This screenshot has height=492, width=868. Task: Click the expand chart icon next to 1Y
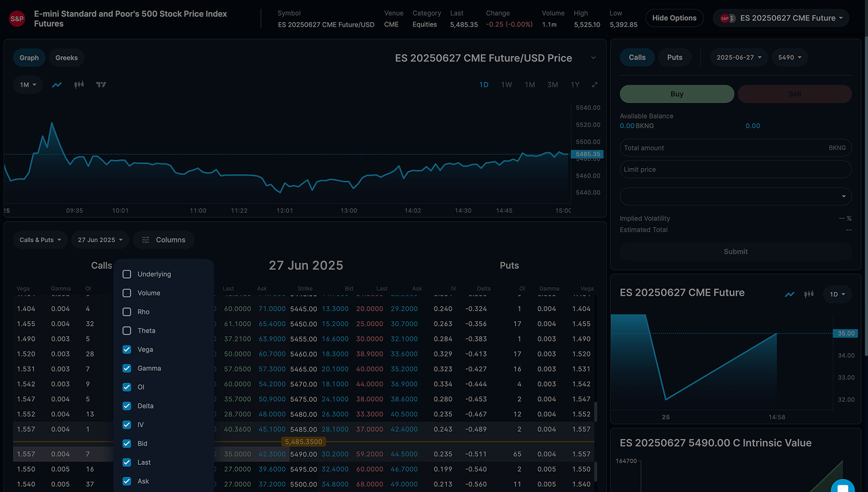(594, 85)
